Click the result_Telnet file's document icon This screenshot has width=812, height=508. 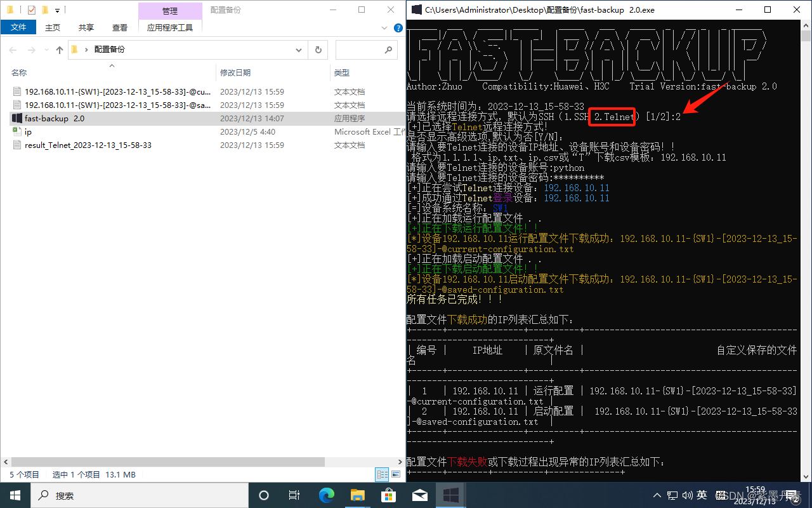pos(17,145)
